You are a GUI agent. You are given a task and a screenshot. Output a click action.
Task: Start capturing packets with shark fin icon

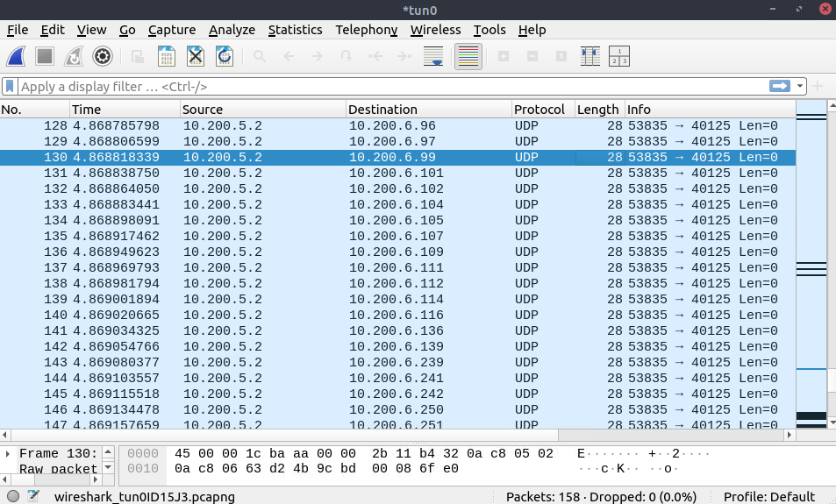(16, 56)
